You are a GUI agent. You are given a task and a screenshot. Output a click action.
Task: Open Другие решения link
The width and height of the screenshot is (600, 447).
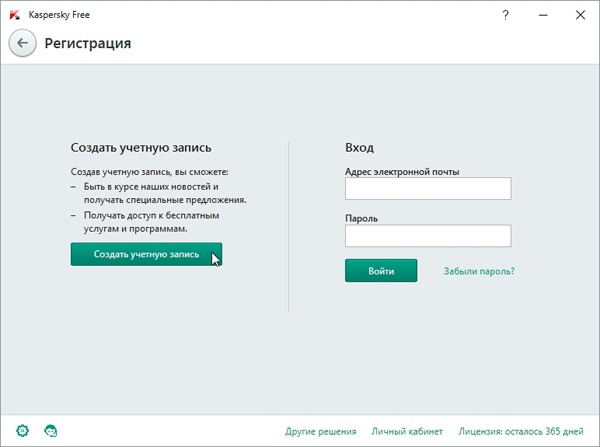pyautogui.click(x=321, y=431)
